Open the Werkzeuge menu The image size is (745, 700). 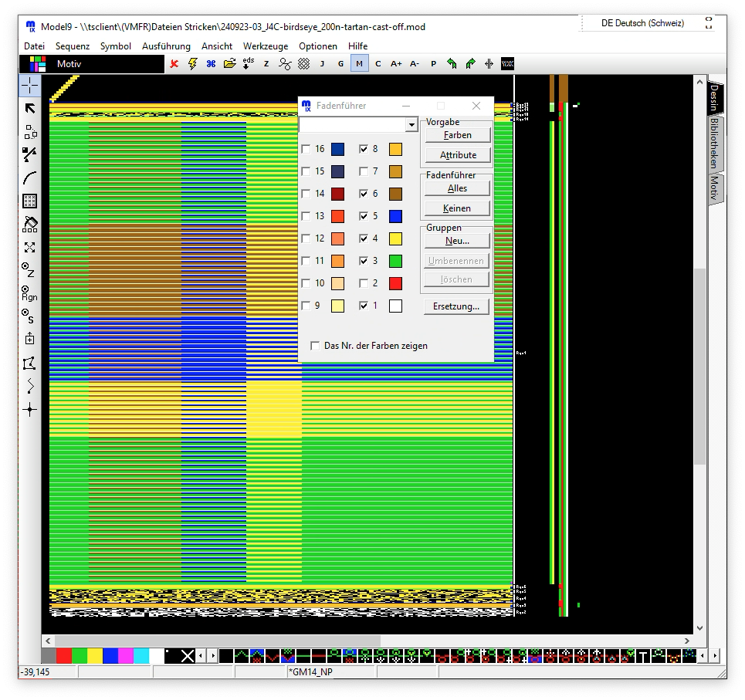[x=265, y=46]
